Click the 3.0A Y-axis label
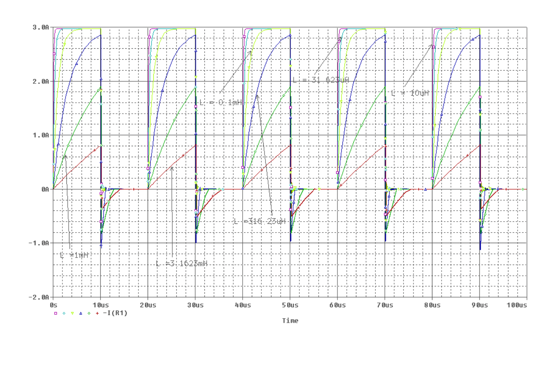The image size is (555, 392). tap(40, 27)
